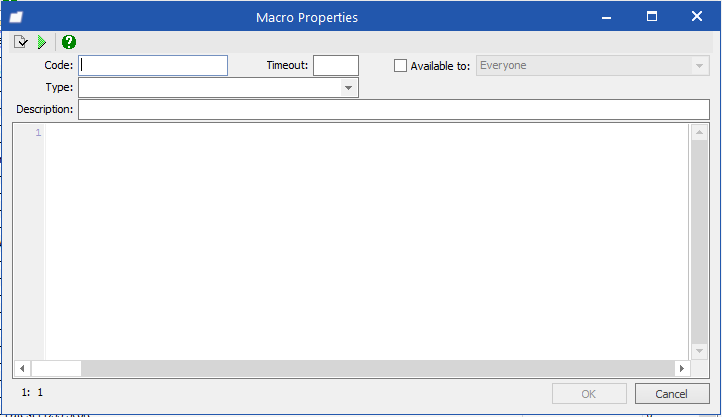
Task: Click the check syntax document icon
Action: (21, 42)
